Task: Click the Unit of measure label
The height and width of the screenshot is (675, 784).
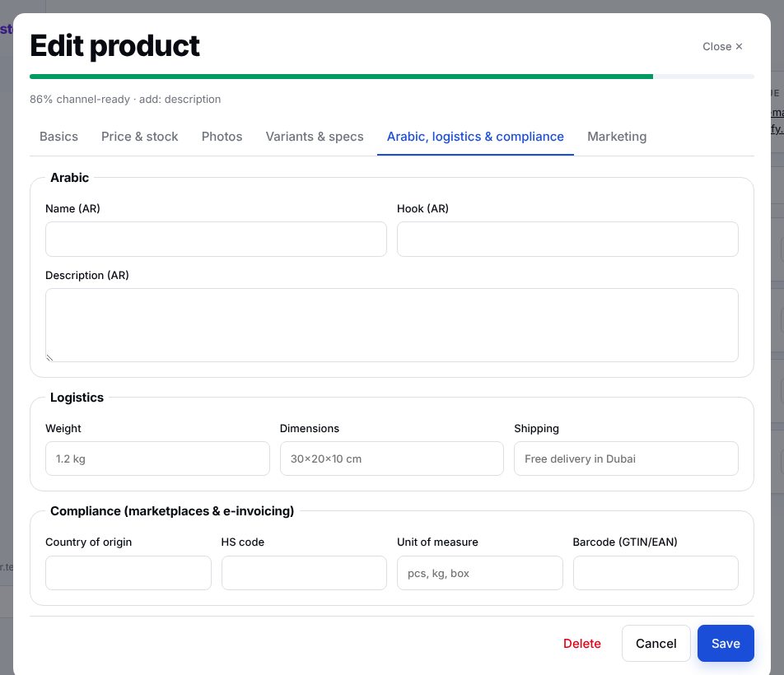Action: coord(437,542)
